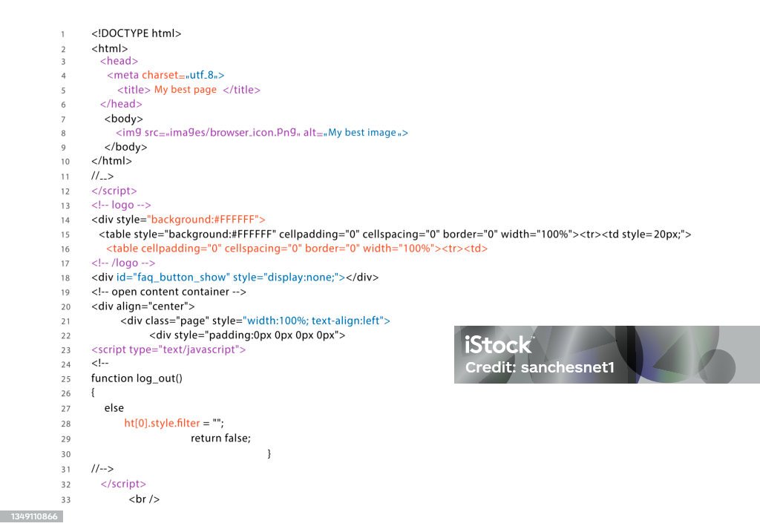Click the '</script>' tag on line 32
The width and height of the screenshot is (760, 532).
tap(123, 484)
